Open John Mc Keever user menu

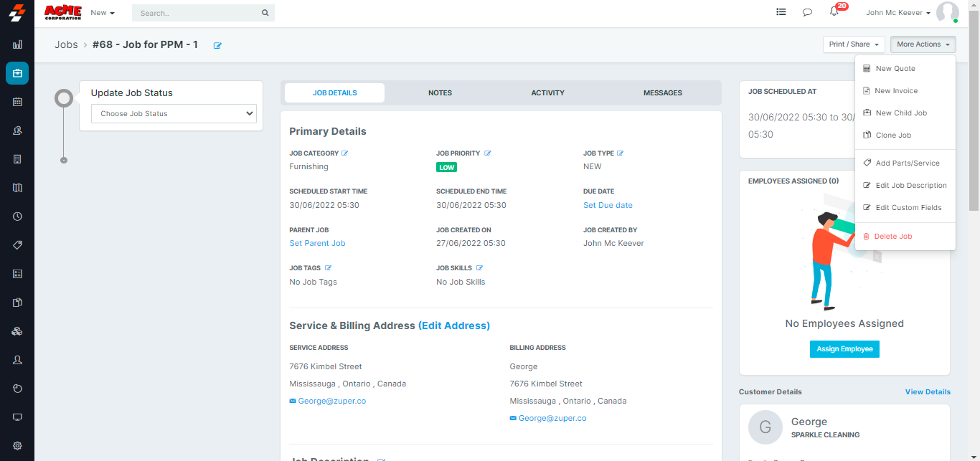point(897,13)
